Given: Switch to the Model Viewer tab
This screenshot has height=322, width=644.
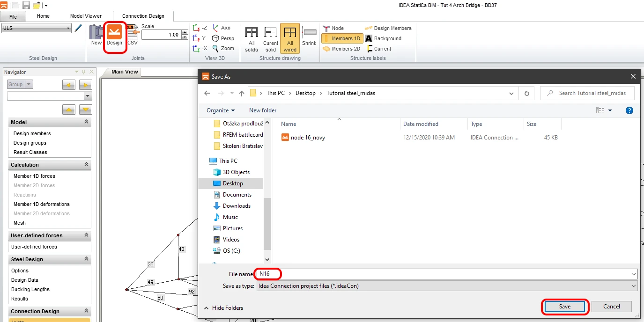Looking at the screenshot, I should click(x=86, y=16).
